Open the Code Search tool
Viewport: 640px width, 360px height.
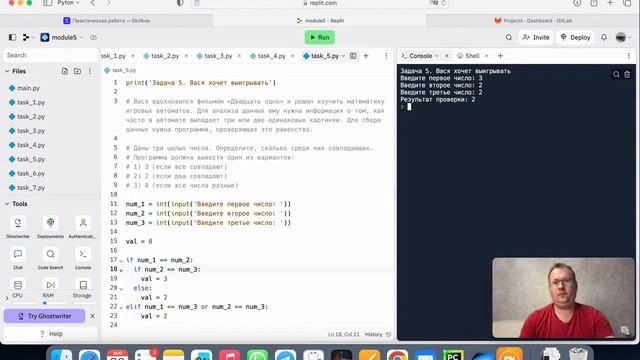pyautogui.click(x=51, y=258)
